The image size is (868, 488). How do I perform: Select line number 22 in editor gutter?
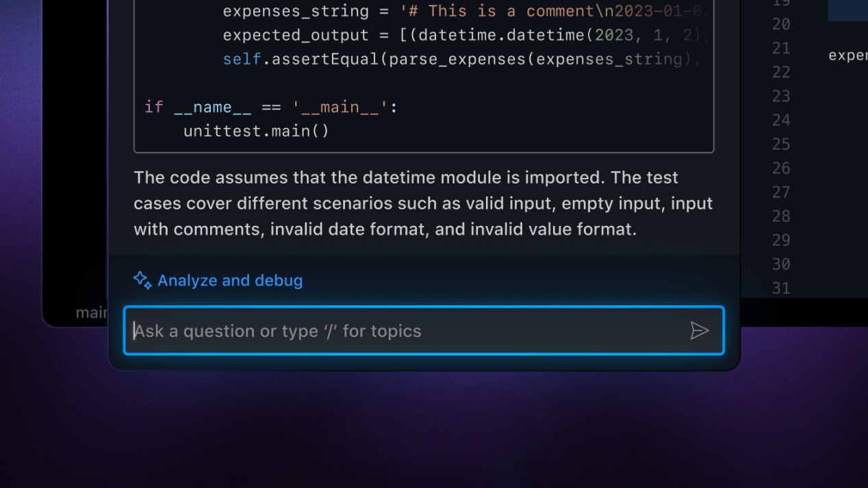(781, 73)
